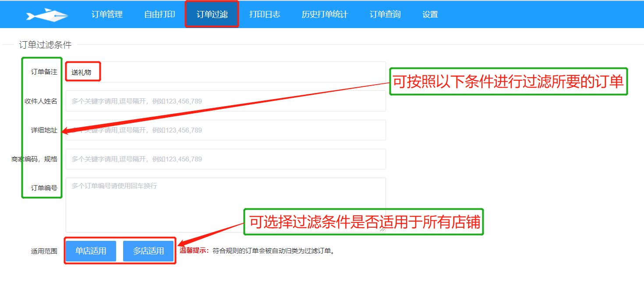
Task: Click the fish logo in the header
Action: (x=47, y=15)
